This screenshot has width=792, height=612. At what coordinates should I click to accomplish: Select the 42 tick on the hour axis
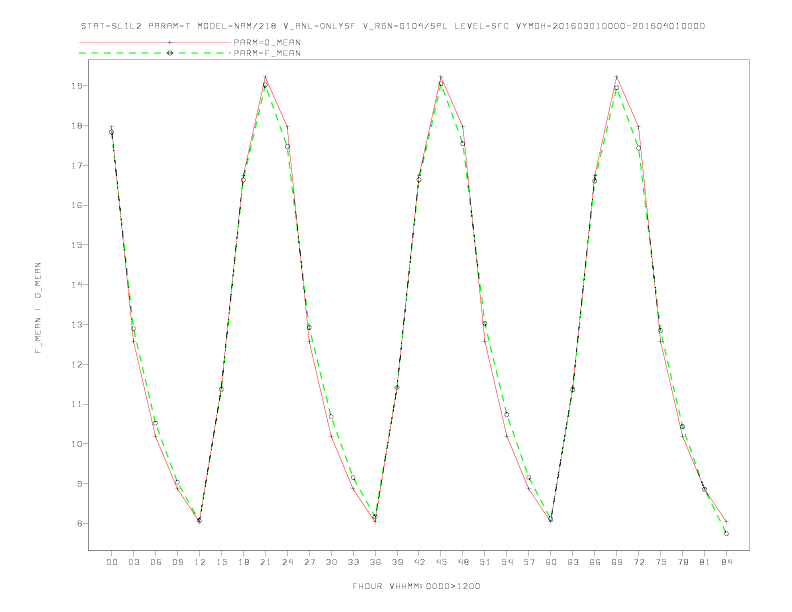click(419, 562)
